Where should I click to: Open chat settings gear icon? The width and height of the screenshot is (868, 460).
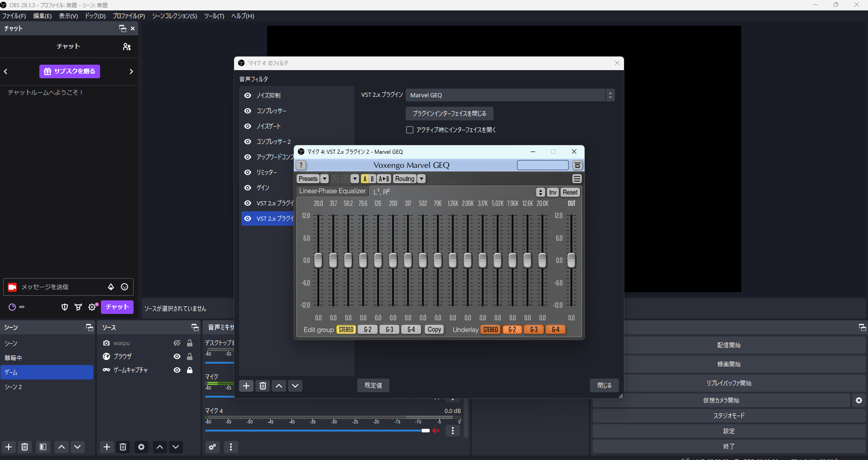92,307
